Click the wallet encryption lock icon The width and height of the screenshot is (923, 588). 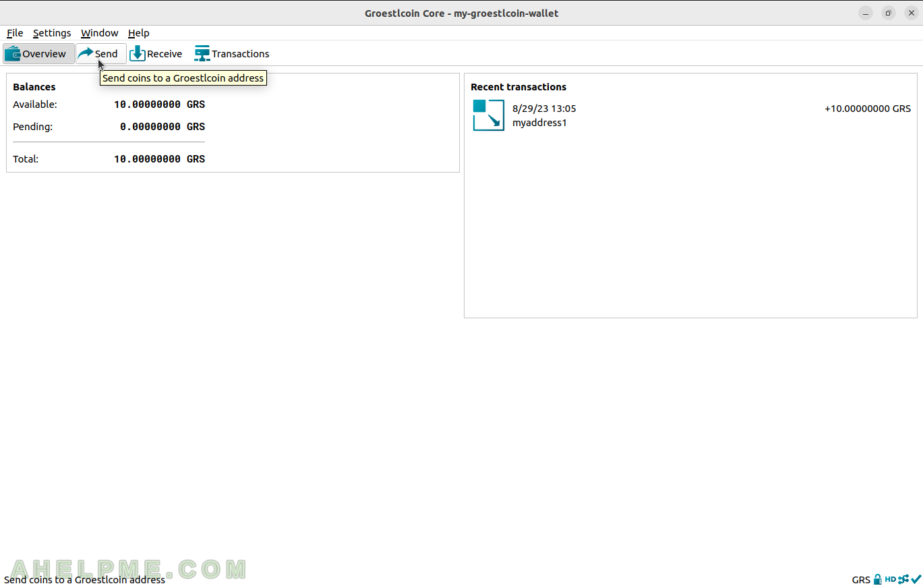pos(877,579)
